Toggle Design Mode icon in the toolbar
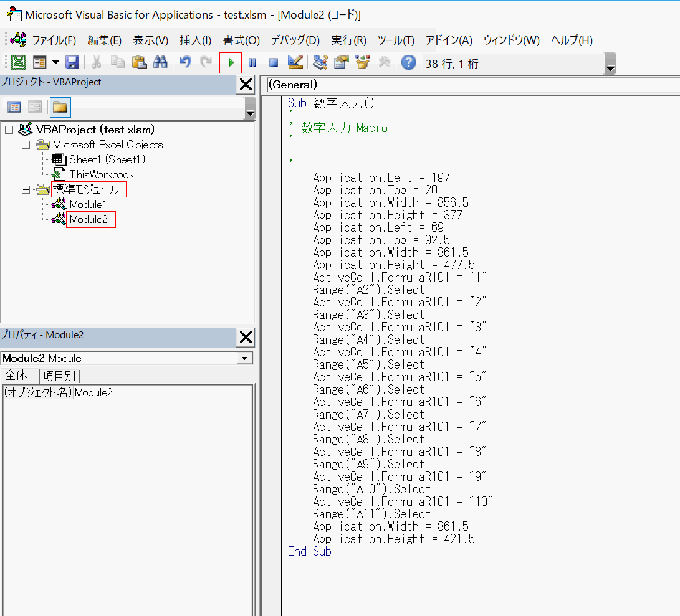The height and width of the screenshot is (616, 680). [x=295, y=63]
